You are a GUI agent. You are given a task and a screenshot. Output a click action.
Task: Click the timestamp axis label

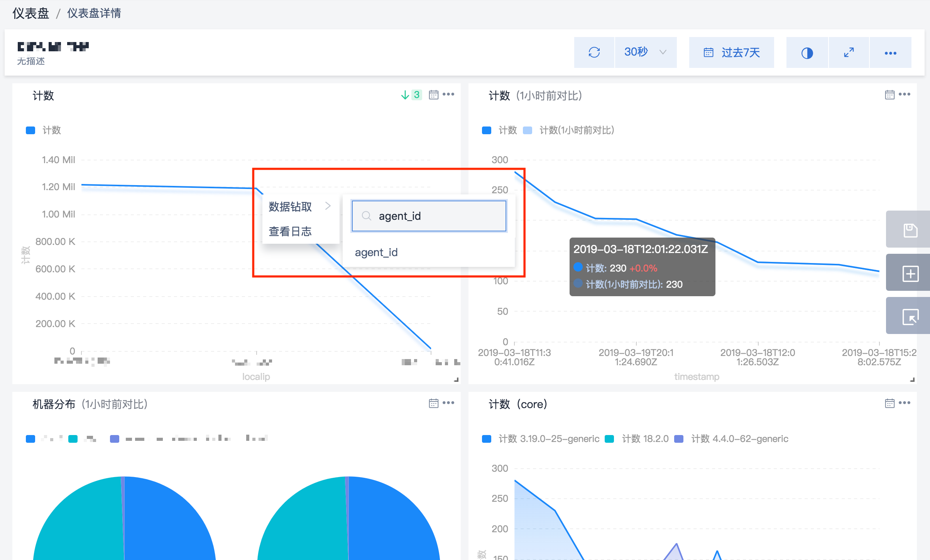[697, 377]
